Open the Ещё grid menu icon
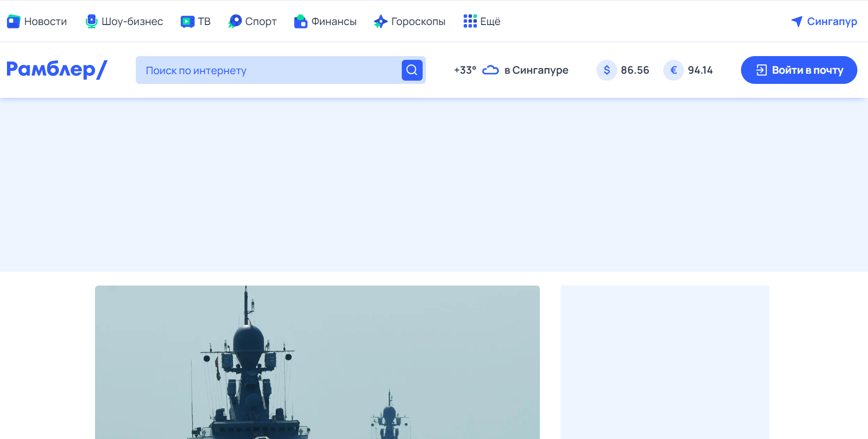 click(470, 21)
